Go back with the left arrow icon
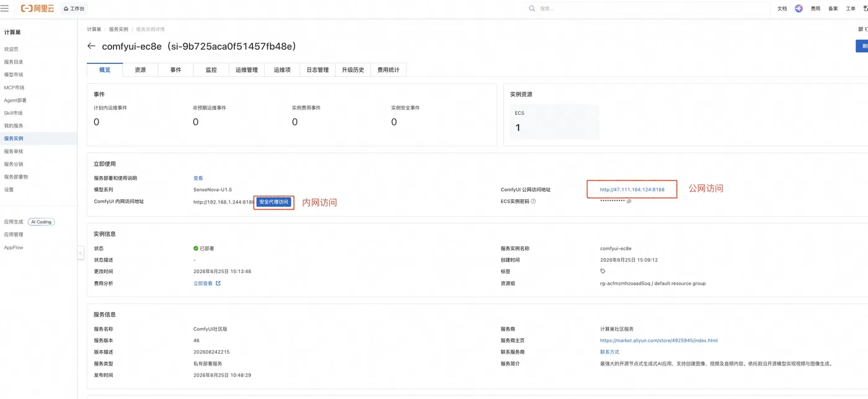Viewport: 868px width, 399px height. (92, 46)
